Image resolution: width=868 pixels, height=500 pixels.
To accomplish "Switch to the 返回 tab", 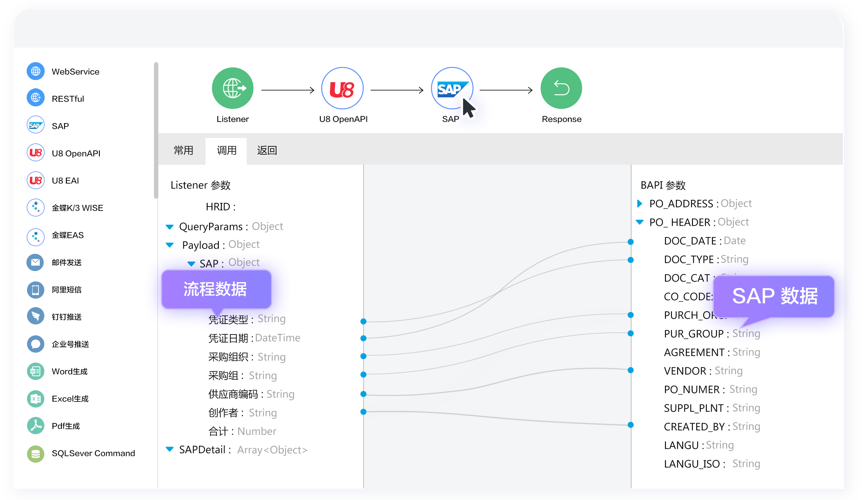I will (267, 150).
